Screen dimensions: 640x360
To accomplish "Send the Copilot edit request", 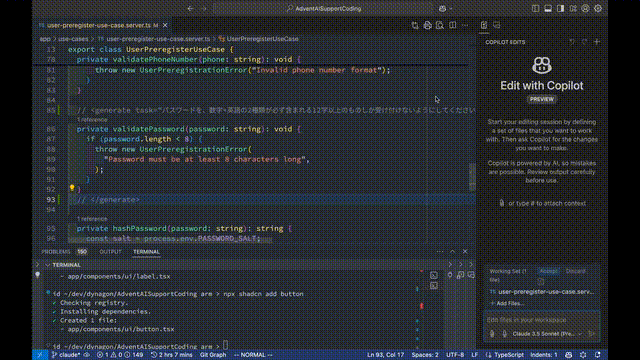I will pos(592,334).
